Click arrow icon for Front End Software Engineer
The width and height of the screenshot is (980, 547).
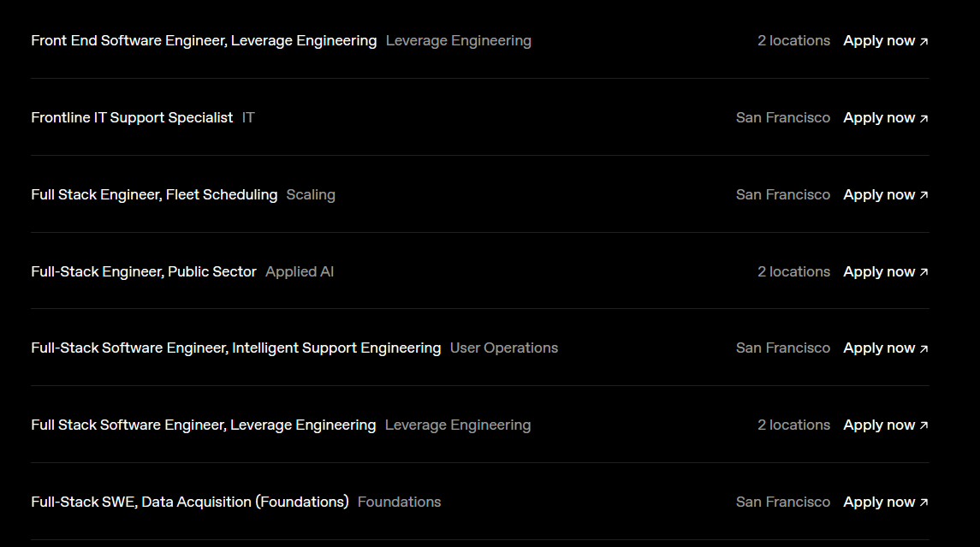(x=924, y=42)
